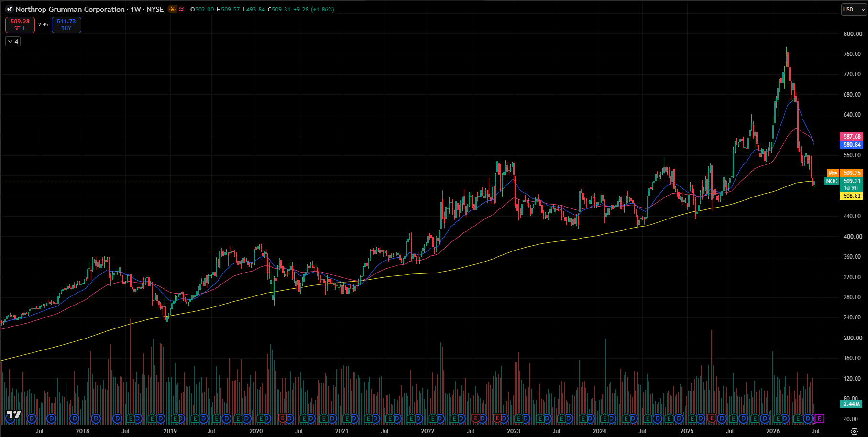Click the close value C509.31

pyautogui.click(x=279, y=9)
